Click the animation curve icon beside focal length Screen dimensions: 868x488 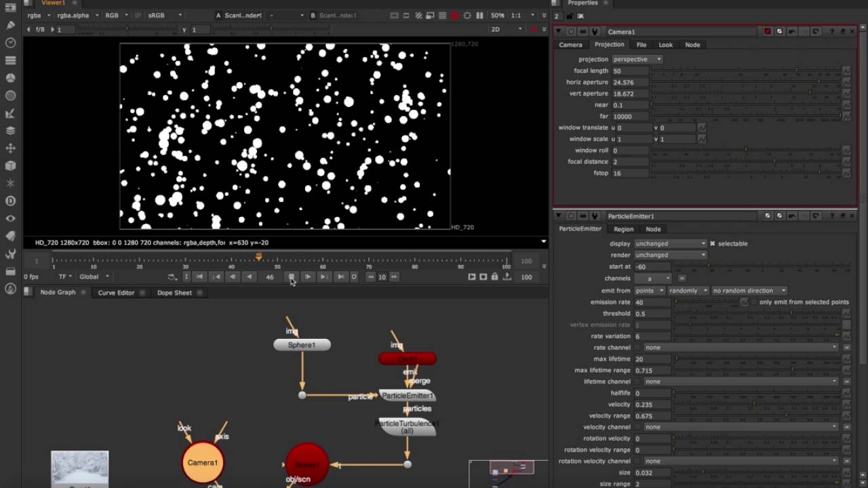click(x=846, y=70)
